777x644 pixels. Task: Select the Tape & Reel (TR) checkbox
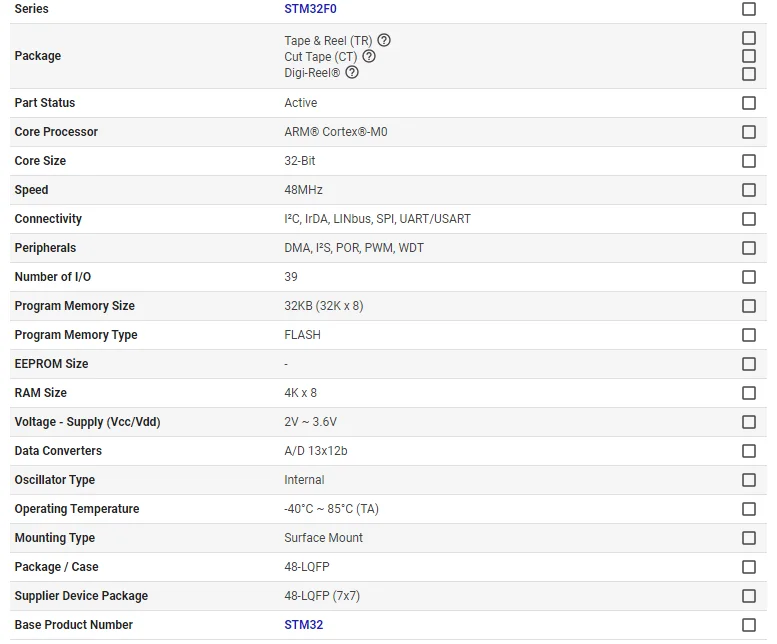pyautogui.click(x=749, y=39)
